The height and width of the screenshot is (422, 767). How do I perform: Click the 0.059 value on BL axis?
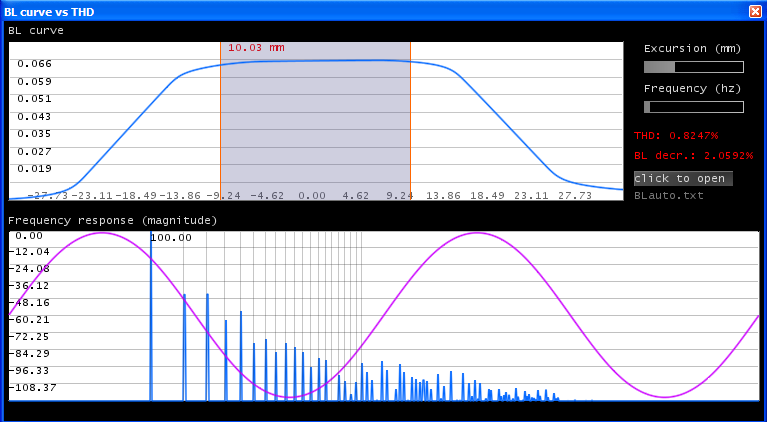tap(34, 81)
